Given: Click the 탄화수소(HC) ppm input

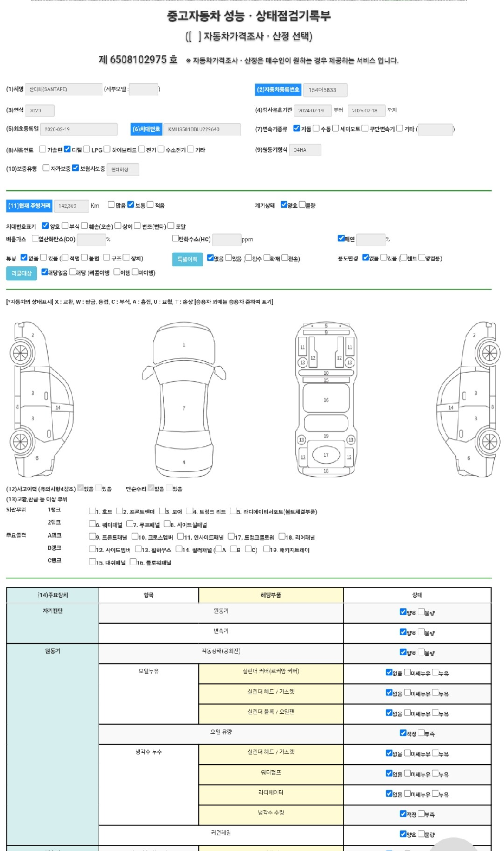Looking at the screenshot, I should coord(227,239).
